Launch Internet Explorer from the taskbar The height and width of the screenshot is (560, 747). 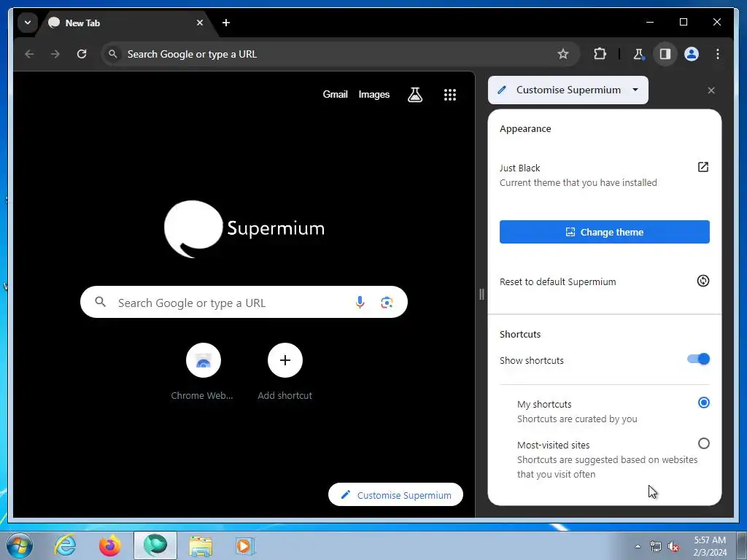pos(65,545)
